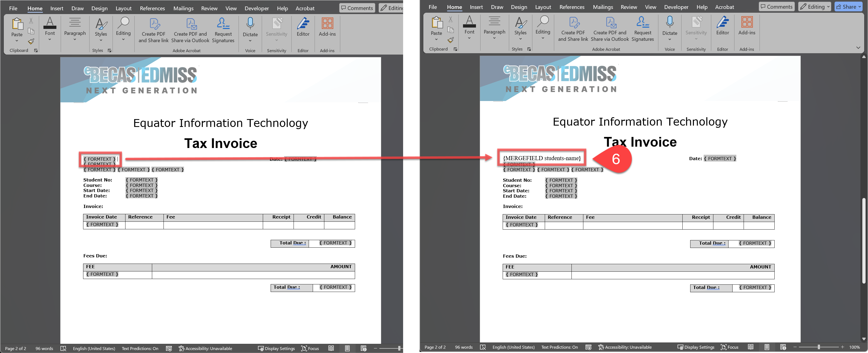Click Accessibility Unavailable icon in right status bar

pos(601,347)
